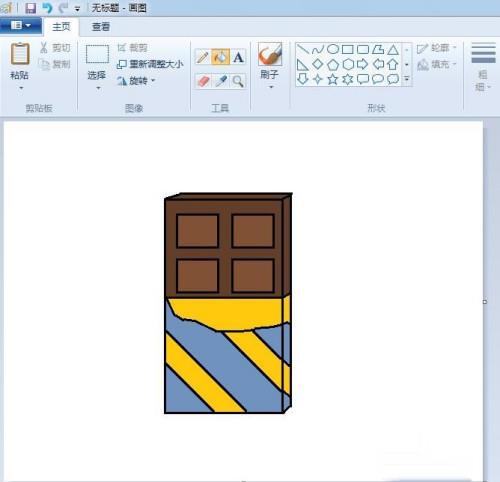Screen dimensions: 500x482
Task: Click the Undo arrow icon
Action: [x=47, y=8]
